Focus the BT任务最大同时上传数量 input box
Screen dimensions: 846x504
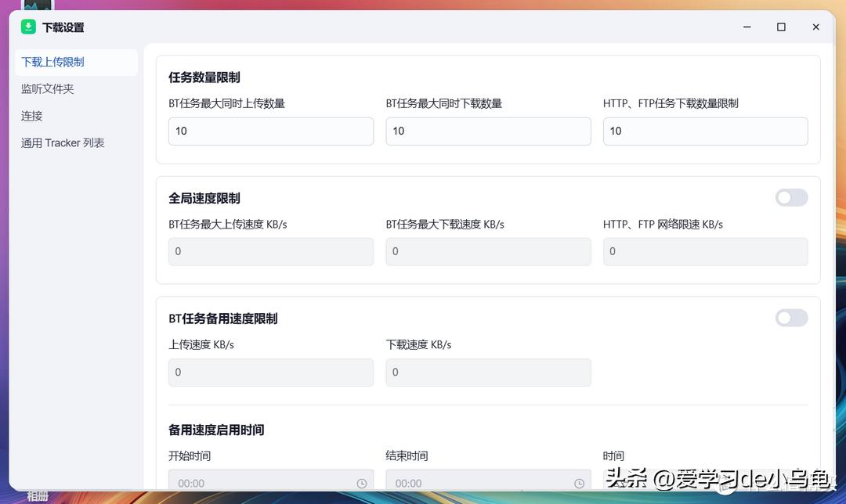(270, 131)
